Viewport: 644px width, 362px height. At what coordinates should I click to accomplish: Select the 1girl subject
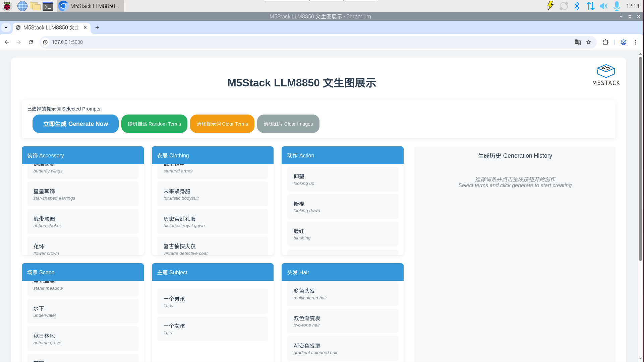tap(213, 329)
